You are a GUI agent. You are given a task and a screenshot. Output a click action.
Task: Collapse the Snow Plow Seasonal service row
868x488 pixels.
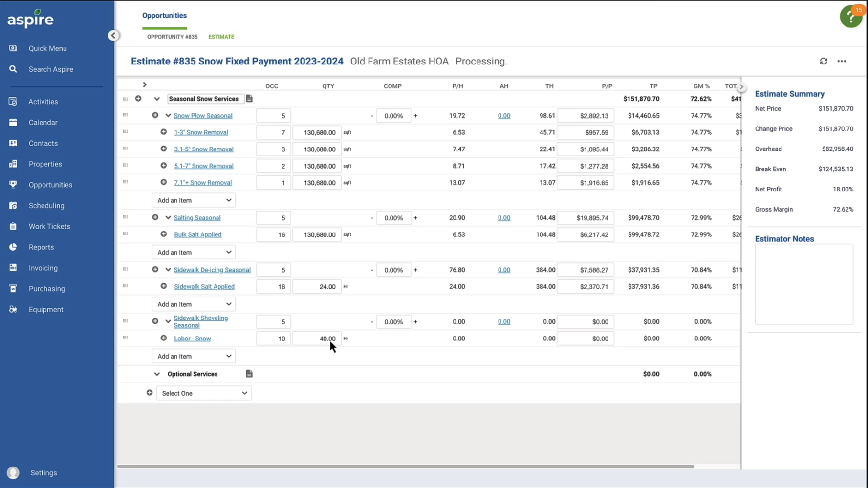[168, 116]
